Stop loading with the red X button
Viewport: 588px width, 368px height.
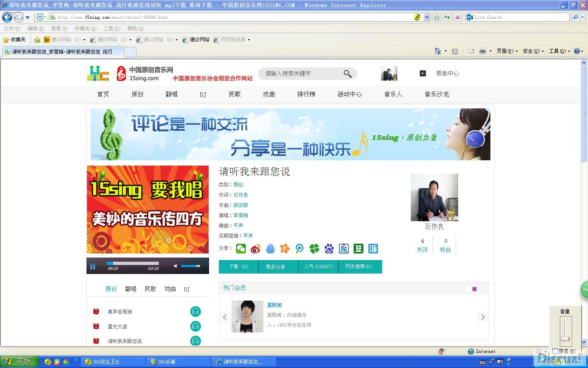point(458,17)
